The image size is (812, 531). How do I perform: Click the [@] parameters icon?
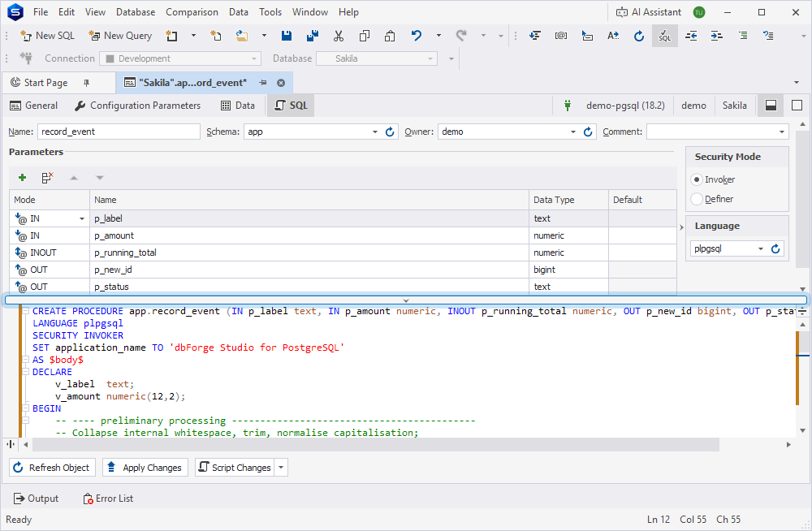561,35
